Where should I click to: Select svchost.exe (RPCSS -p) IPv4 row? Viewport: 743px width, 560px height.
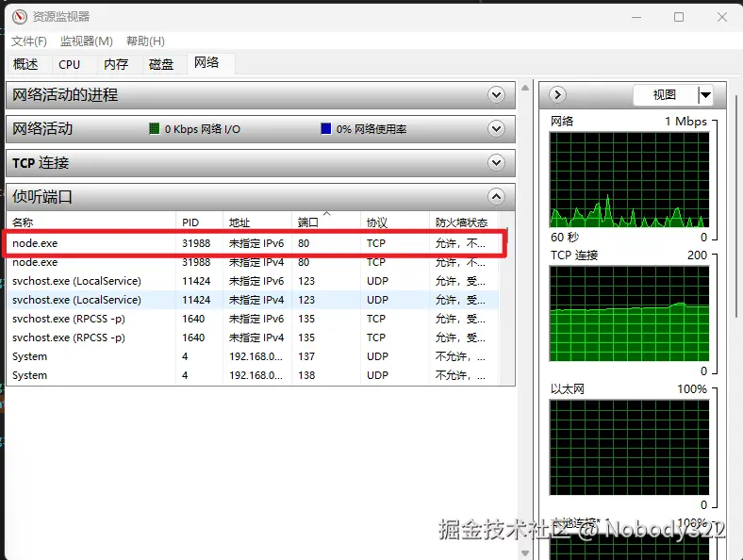(253, 338)
